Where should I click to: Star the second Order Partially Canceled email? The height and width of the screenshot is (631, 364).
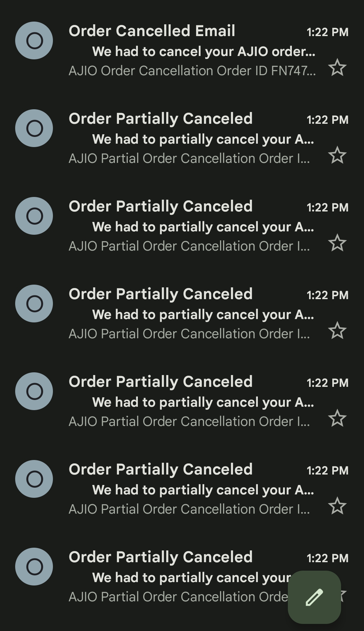(337, 243)
